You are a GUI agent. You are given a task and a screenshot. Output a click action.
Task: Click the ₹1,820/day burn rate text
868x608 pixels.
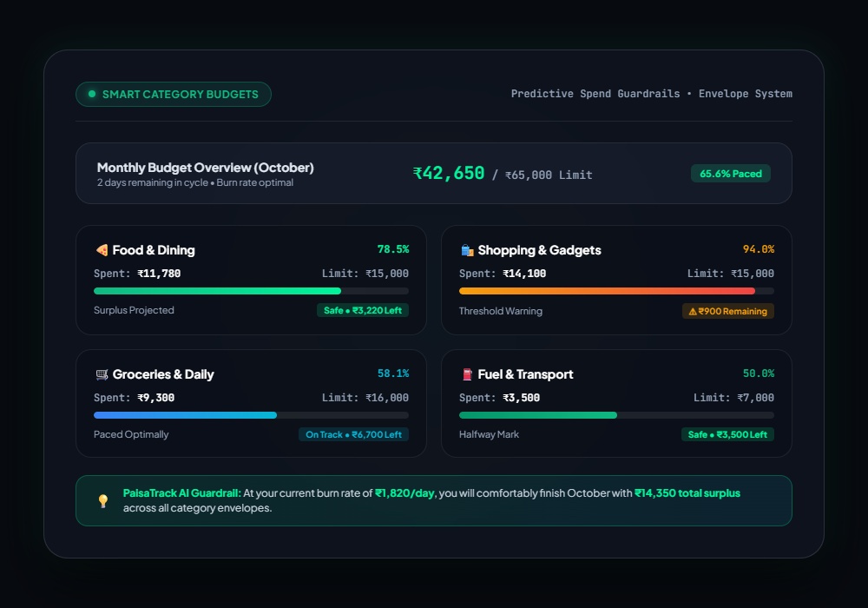coord(404,493)
